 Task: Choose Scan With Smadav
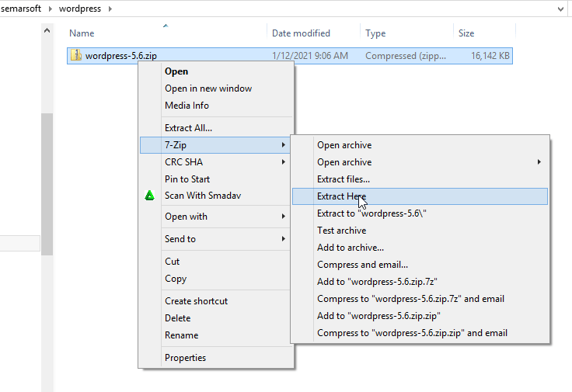[216, 196]
